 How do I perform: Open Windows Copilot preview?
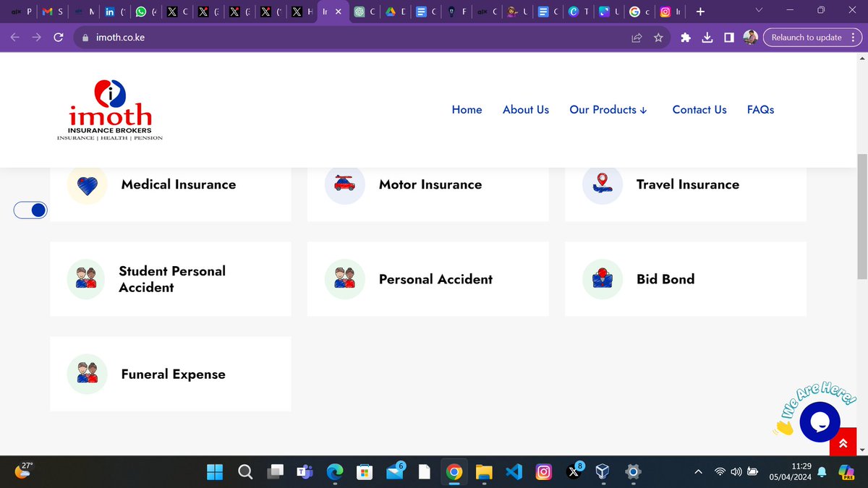pyautogui.click(x=847, y=471)
